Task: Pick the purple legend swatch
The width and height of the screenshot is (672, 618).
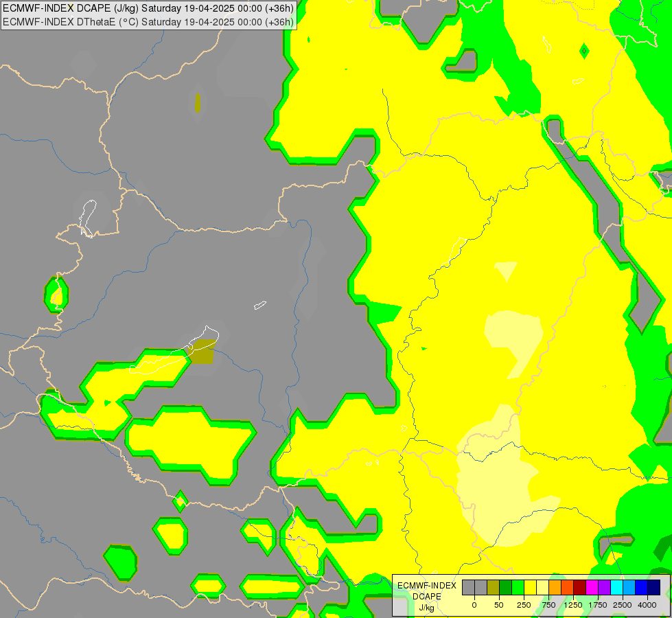Action: click(x=604, y=587)
